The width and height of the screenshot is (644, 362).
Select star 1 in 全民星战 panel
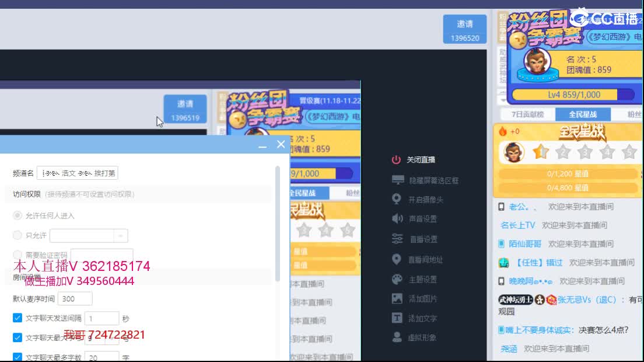pyautogui.click(x=541, y=152)
